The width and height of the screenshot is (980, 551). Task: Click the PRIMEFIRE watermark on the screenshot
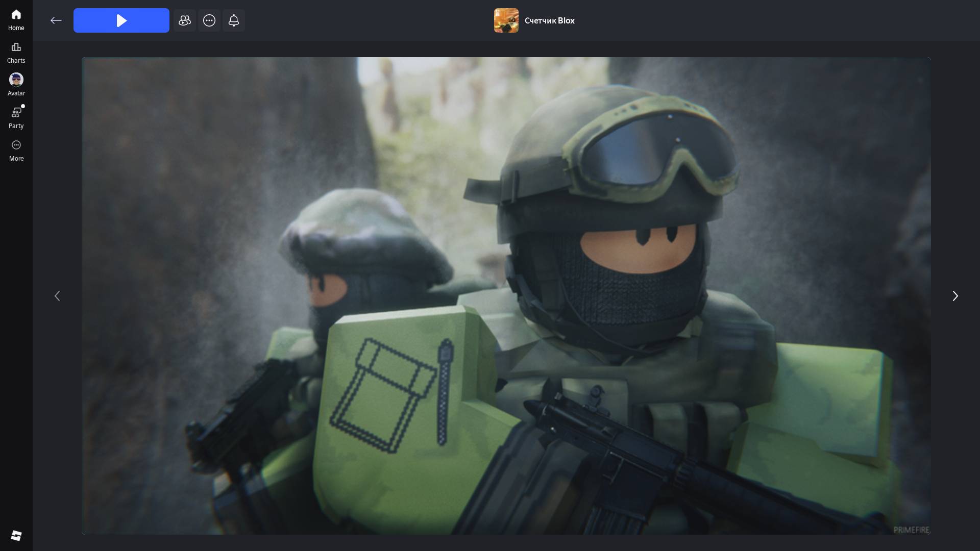(x=911, y=530)
